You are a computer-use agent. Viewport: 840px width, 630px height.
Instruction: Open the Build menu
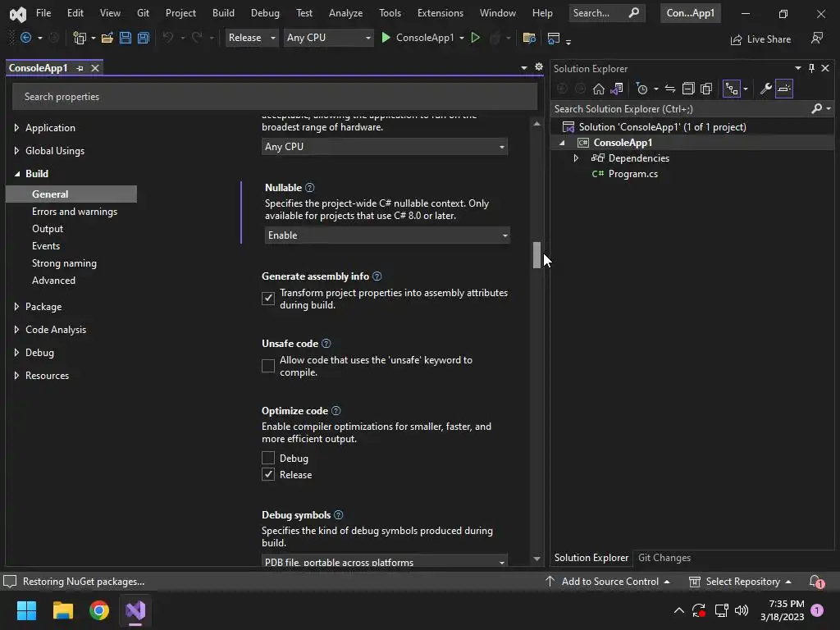point(223,13)
